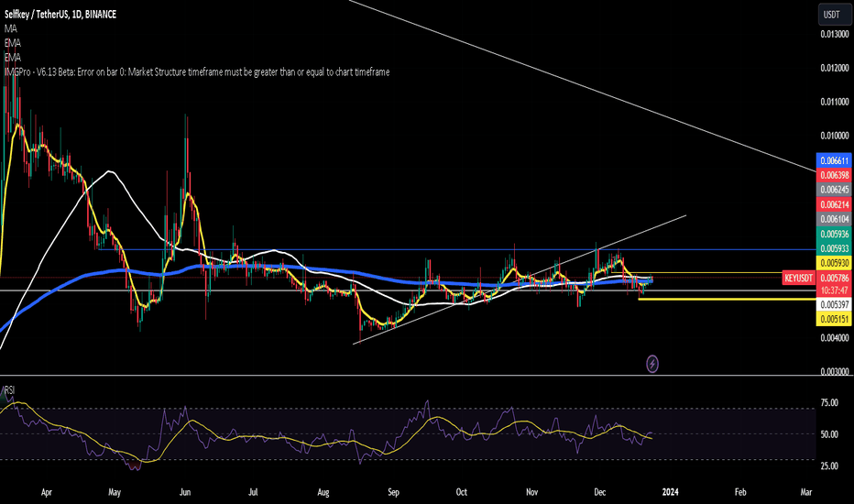Screen dimensions: 854x504
Task: Click the gray 0.006245 price label
Action: [x=834, y=190]
